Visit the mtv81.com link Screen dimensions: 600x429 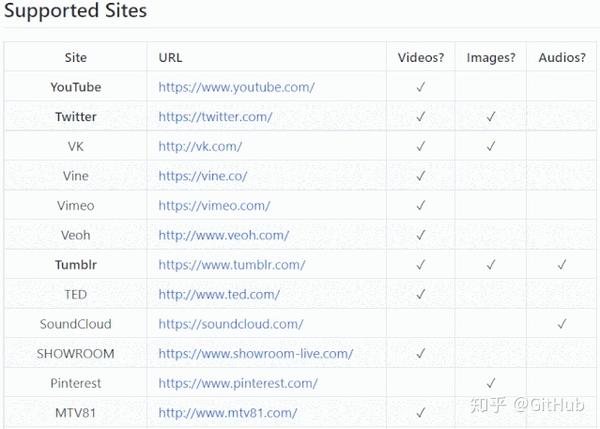pos(227,413)
